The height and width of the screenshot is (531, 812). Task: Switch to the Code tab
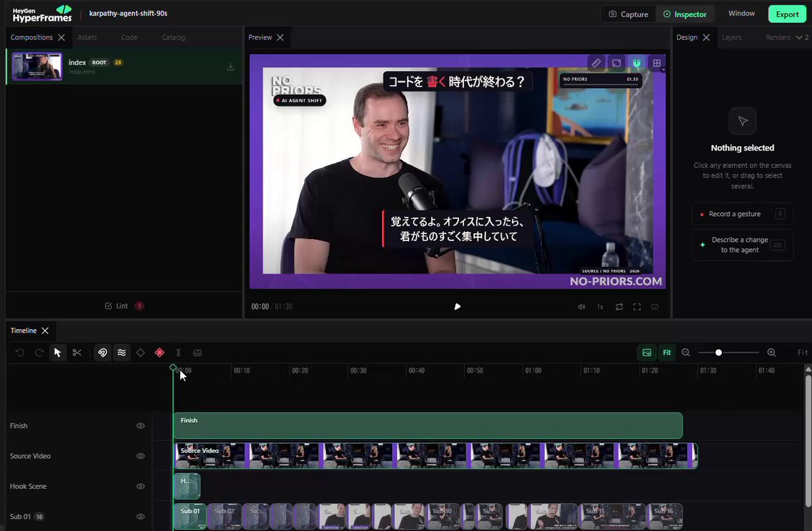(129, 37)
